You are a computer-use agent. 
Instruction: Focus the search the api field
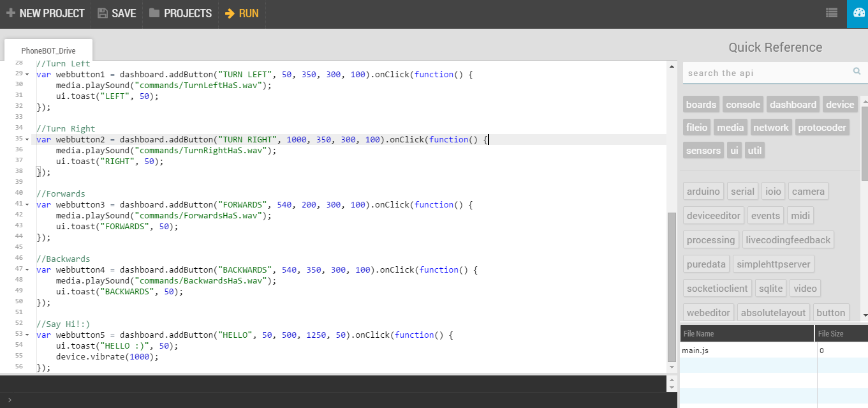pyautogui.click(x=765, y=73)
